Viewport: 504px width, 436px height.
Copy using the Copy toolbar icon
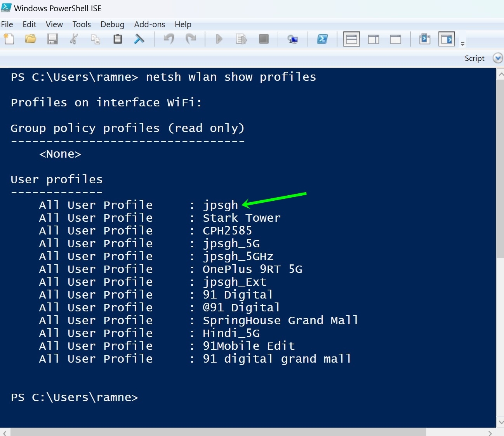point(96,39)
